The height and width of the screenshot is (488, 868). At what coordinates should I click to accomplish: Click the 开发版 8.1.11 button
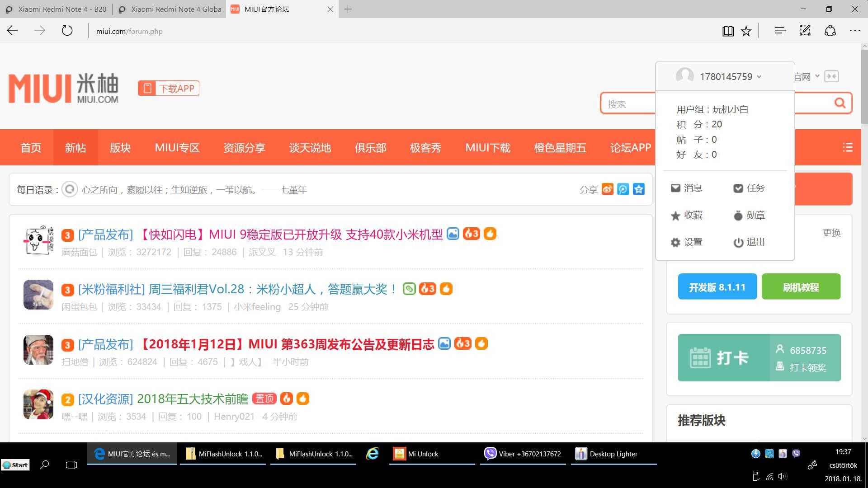coord(717,287)
